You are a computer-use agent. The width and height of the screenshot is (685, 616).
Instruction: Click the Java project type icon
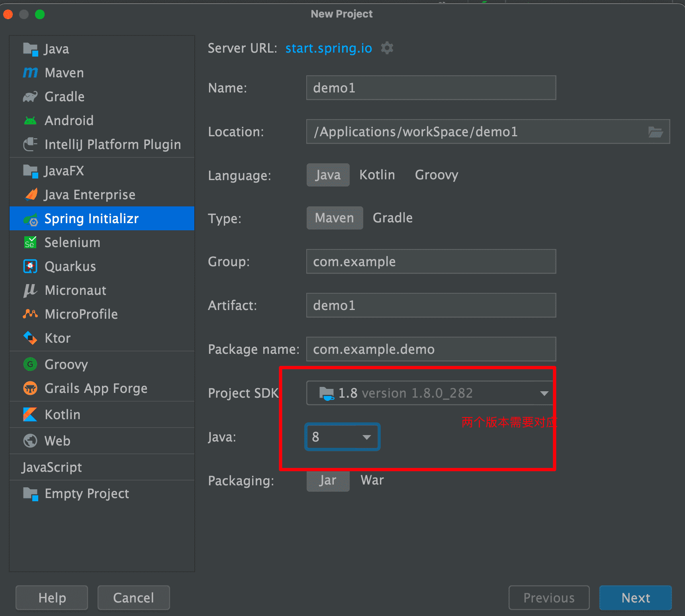click(x=30, y=49)
